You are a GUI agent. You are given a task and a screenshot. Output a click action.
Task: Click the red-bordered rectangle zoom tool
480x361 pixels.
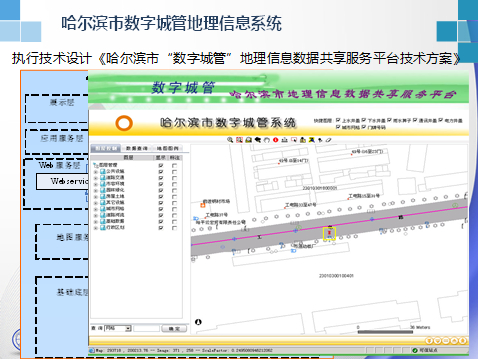click(239, 140)
